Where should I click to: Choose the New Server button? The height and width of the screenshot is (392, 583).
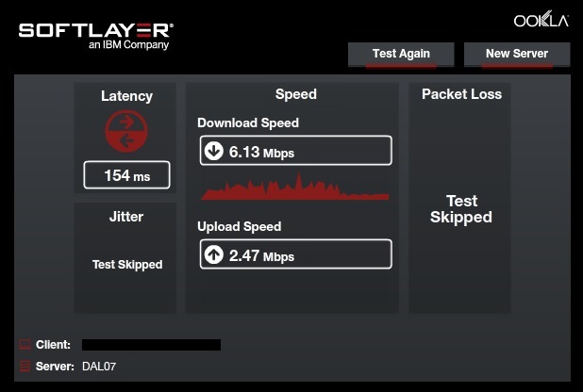(x=517, y=55)
